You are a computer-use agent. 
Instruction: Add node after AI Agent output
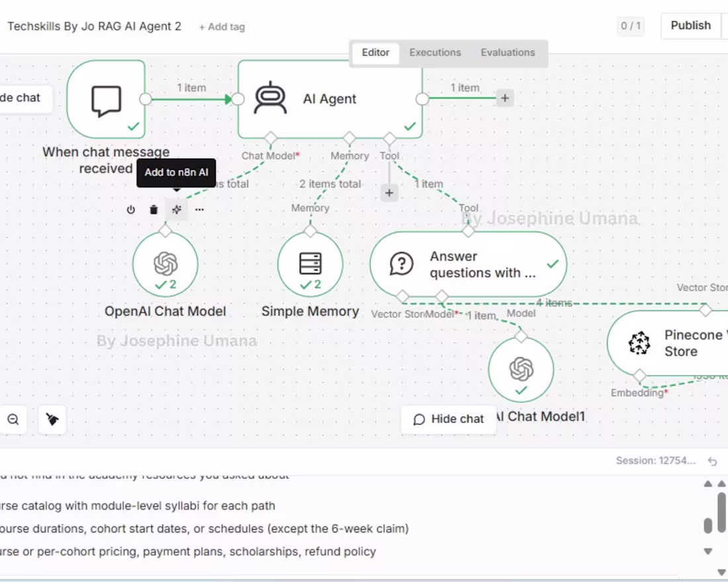(505, 98)
